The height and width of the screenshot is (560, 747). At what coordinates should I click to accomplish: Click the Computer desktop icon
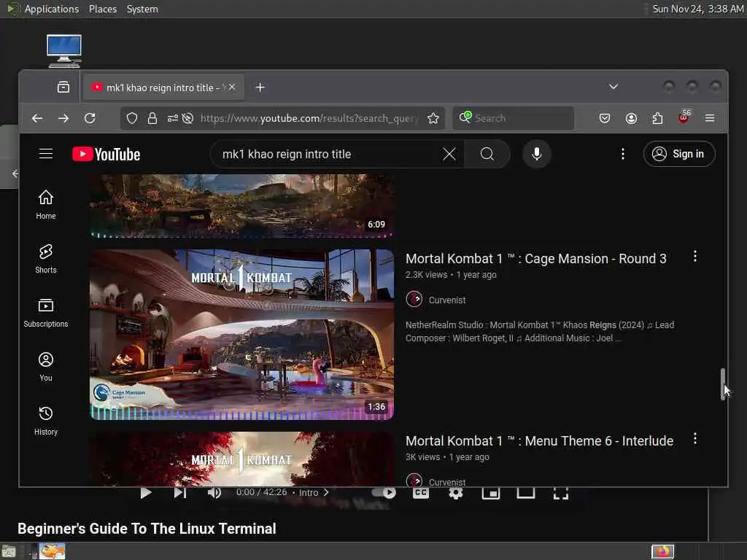64,51
